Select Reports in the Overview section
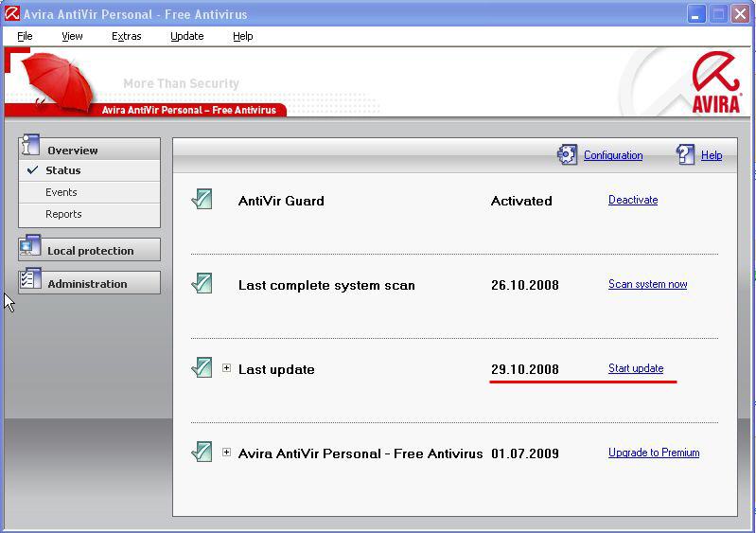The width and height of the screenshot is (756, 533). 89,214
